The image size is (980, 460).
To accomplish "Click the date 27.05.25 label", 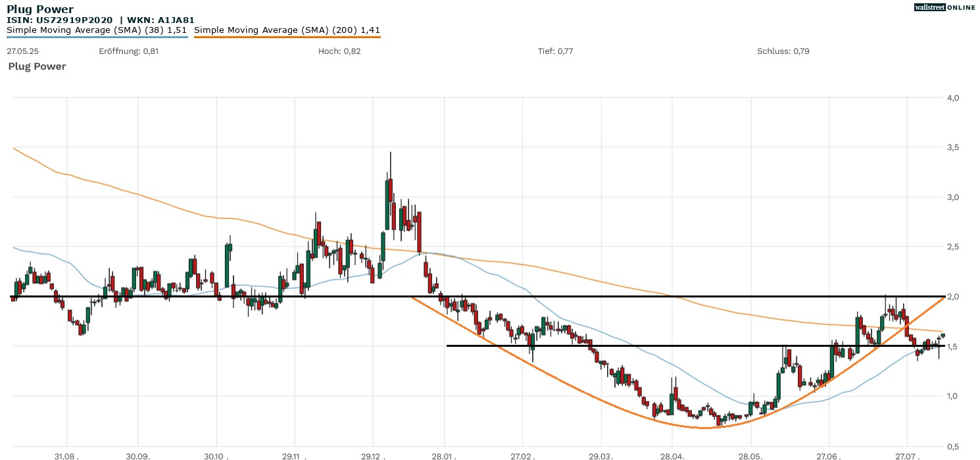I will (x=22, y=51).
